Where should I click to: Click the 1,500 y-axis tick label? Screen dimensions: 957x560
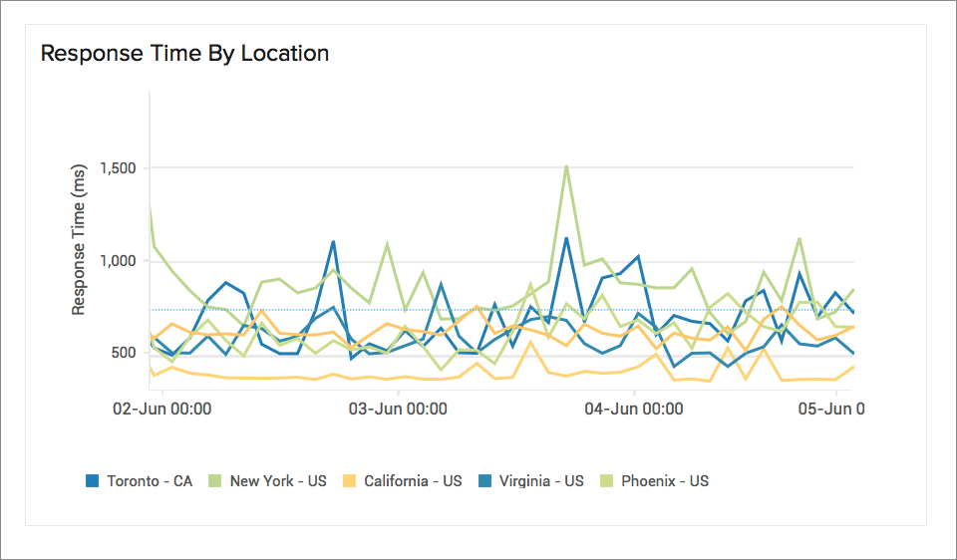click(x=117, y=168)
